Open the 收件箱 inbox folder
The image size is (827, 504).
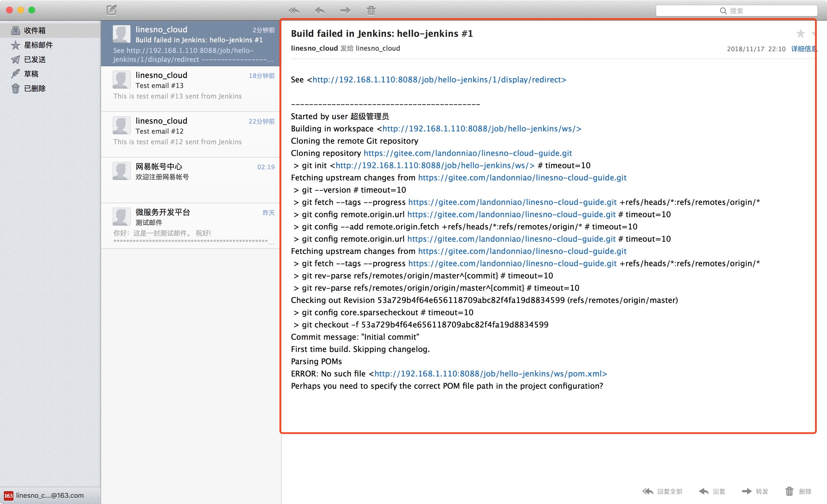pyautogui.click(x=34, y=31)
